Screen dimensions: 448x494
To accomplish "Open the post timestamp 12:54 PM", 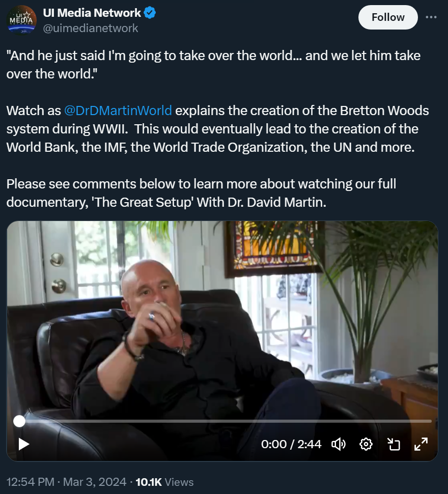I will pos(30,482).
